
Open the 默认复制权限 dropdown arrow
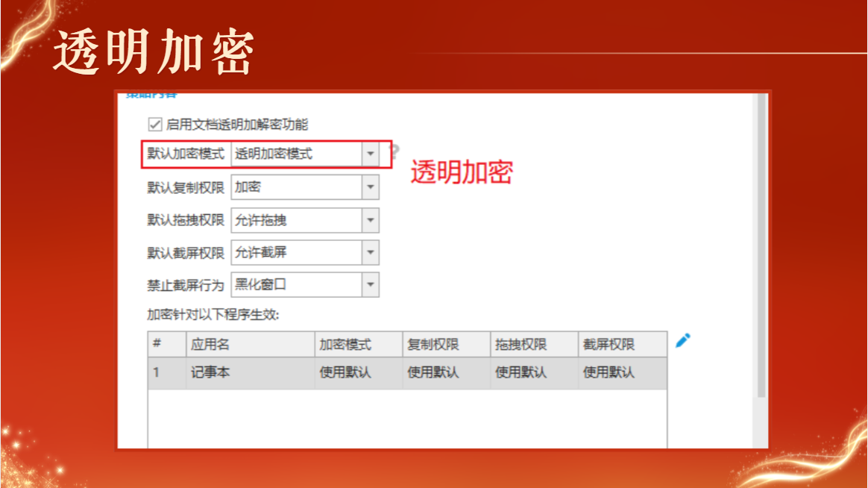[371, 187]
